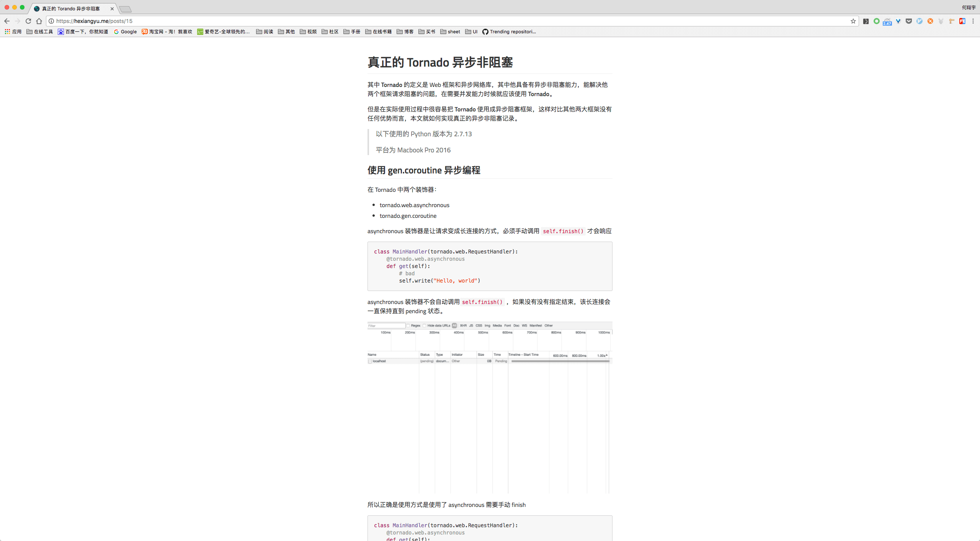980x541 pixels.
Task: Open the orange lifebuoy extension
Action: (930, 21)
